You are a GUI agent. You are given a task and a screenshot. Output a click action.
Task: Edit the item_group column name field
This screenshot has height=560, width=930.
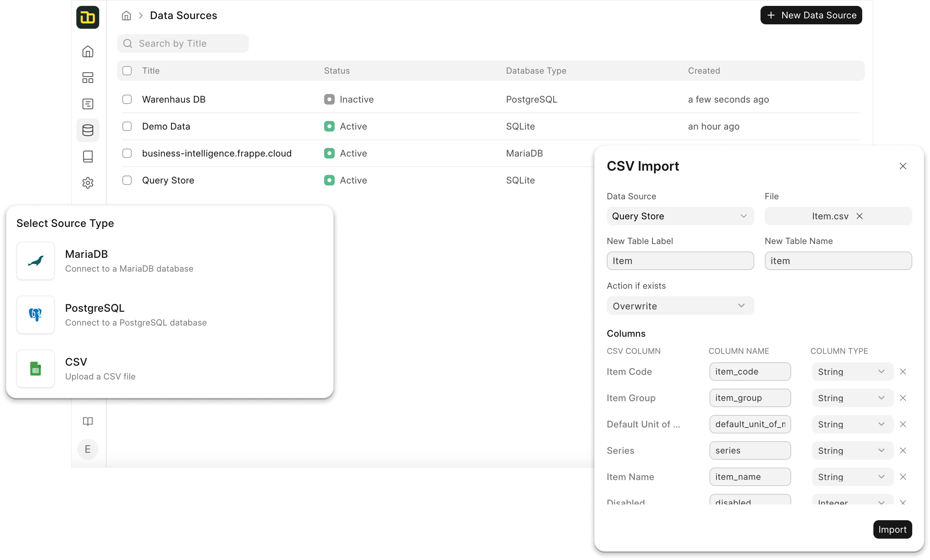750,398
